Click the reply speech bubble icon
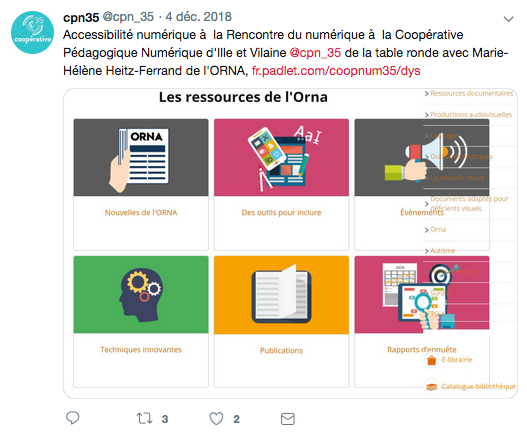This screenshot has height=434, width=527. (72, 418)
